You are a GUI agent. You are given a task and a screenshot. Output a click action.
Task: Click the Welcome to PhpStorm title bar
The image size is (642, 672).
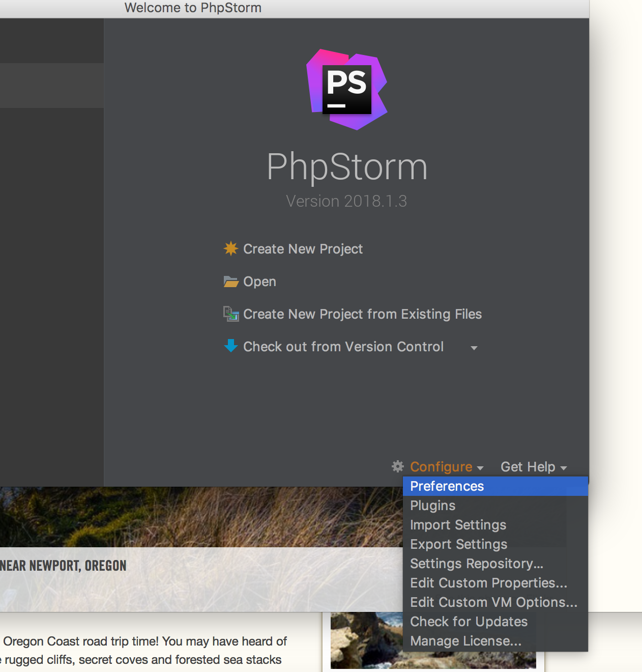(x=295, y=8)
